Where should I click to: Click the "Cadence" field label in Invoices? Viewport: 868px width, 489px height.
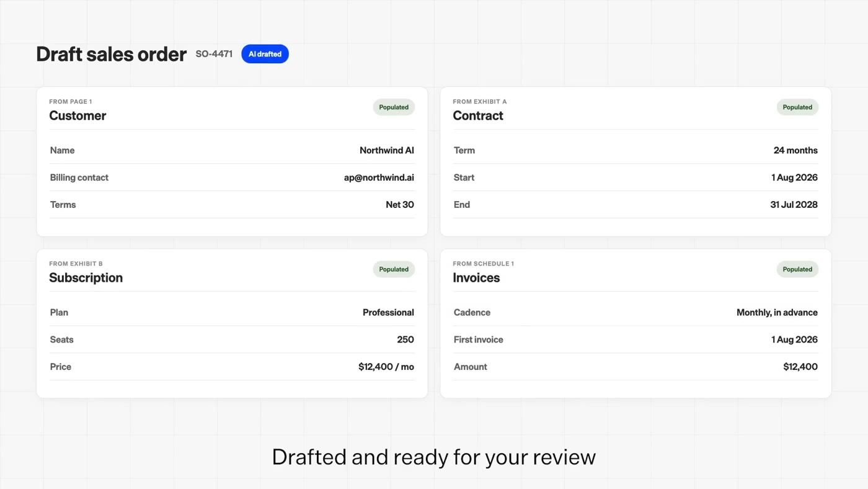[x=472, y=312]
